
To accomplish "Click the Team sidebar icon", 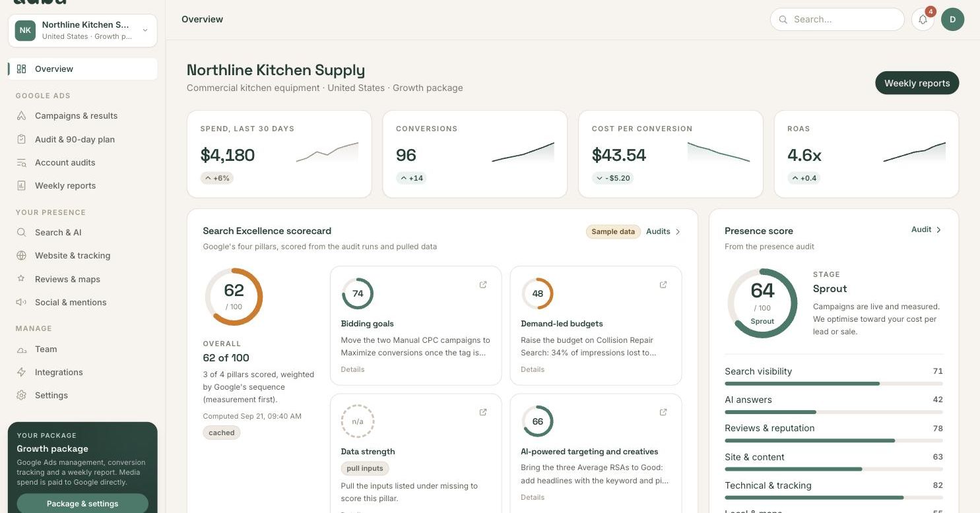I will [21, 349].
